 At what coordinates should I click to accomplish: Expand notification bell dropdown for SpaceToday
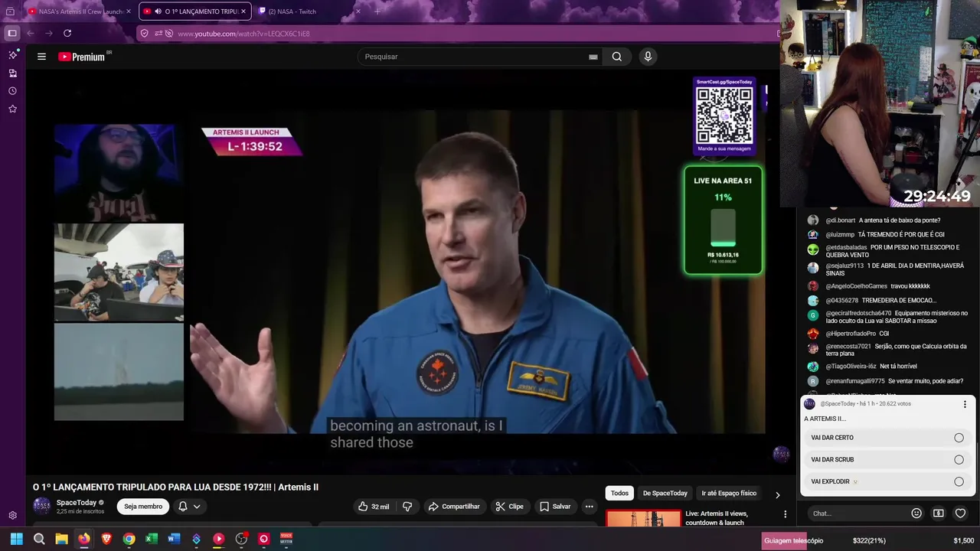tap(189, 507)
